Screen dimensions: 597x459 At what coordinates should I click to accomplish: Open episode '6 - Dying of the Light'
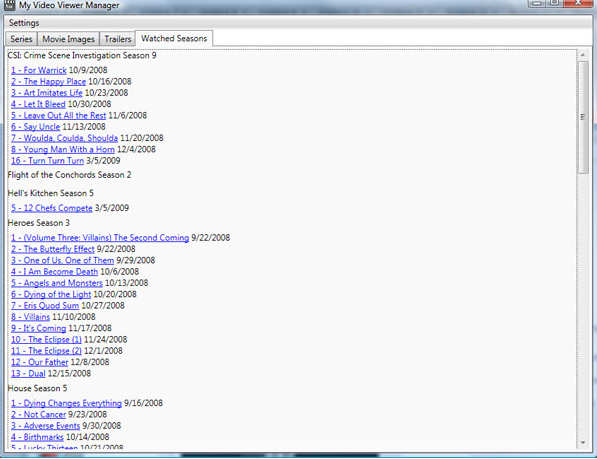(51, 295)
